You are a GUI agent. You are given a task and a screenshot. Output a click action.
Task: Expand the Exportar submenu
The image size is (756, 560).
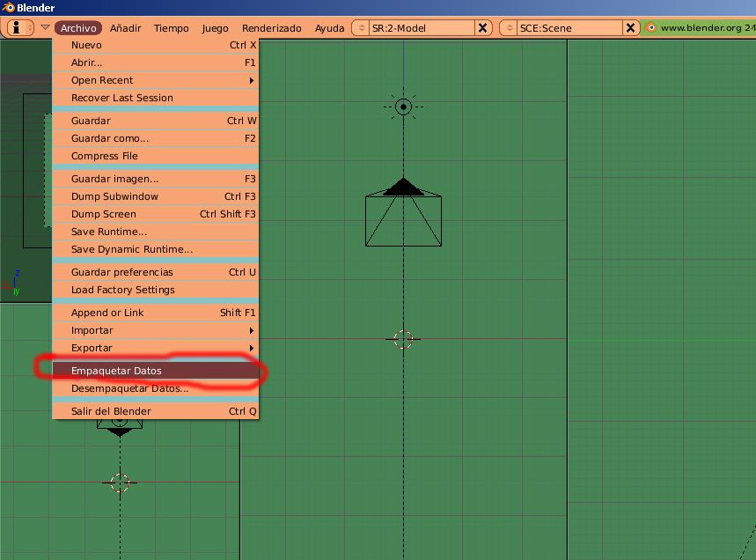(155, 348)
